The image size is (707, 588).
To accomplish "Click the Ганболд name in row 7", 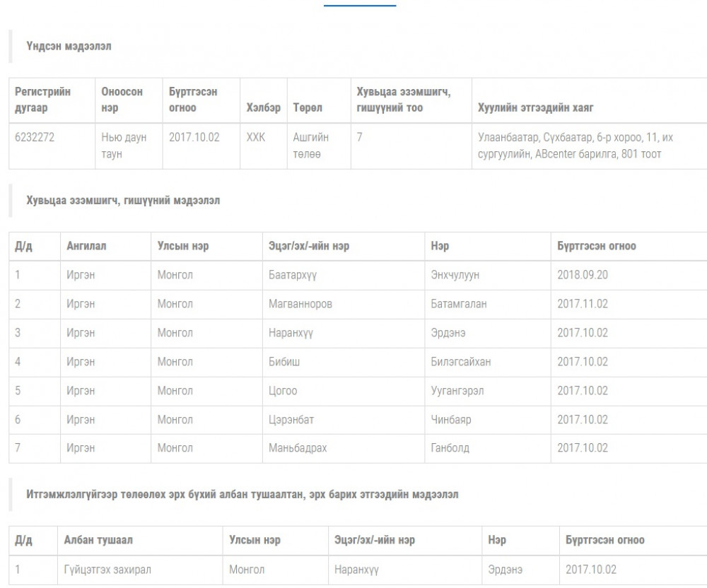I will tap(450, 448).
